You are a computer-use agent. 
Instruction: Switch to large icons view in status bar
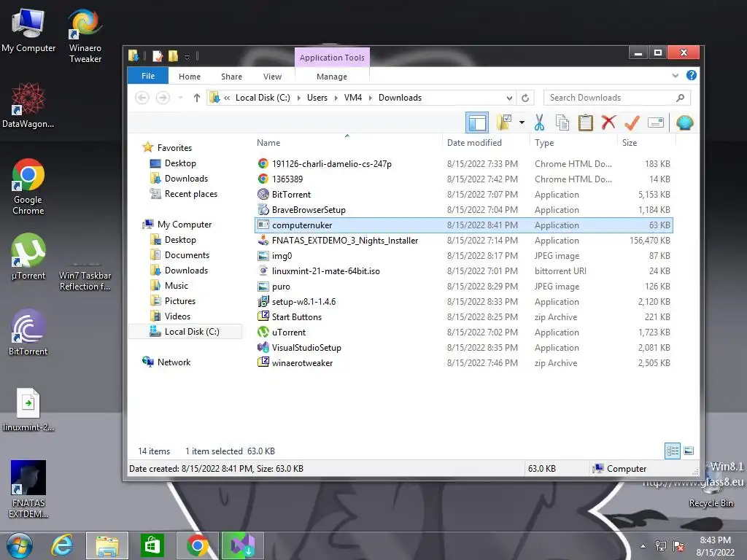(x=689, y=451)
